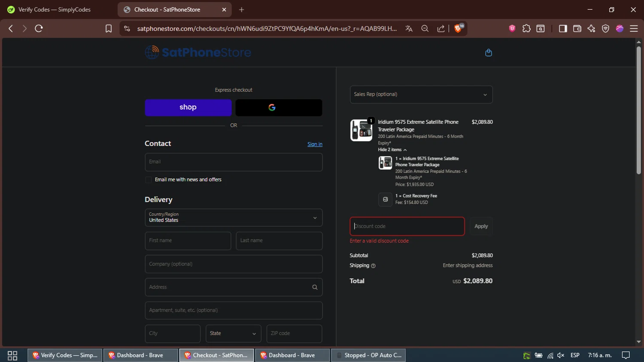The image size is (644, 362).
Task: Open the shopping bag cart icon
Action: tap(488, 52)
